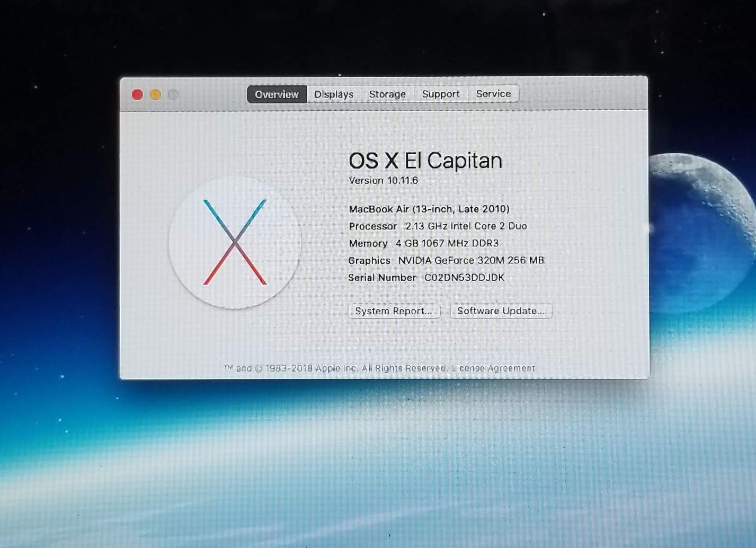Click the MacBook Air model name line

click(x=429, y=209)
